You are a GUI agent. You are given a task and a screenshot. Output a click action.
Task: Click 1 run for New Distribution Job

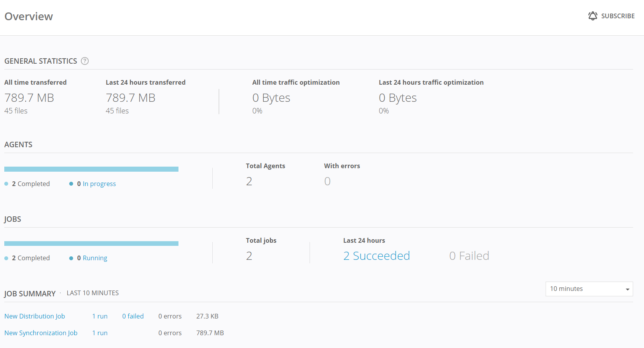pyautogui.click(x=100, y=316)
